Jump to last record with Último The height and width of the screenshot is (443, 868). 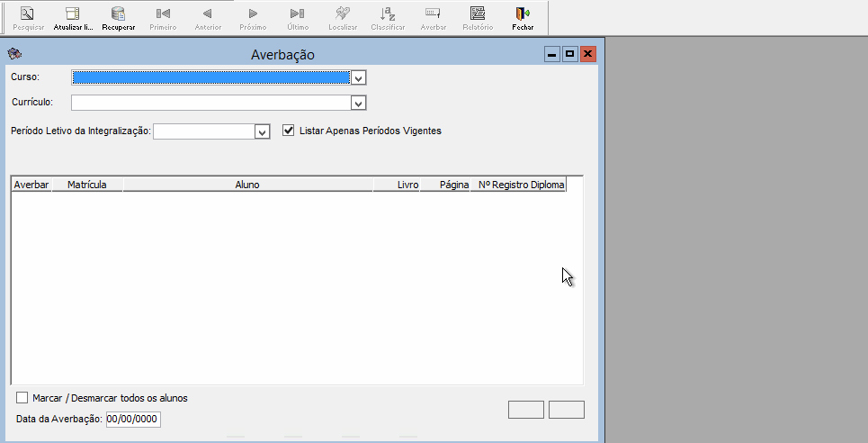pos(298,14)
